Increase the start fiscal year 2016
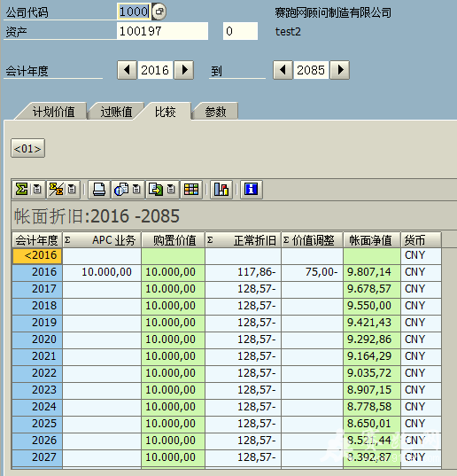Screen dimensions: 457x476 click(x=183, y=70)
